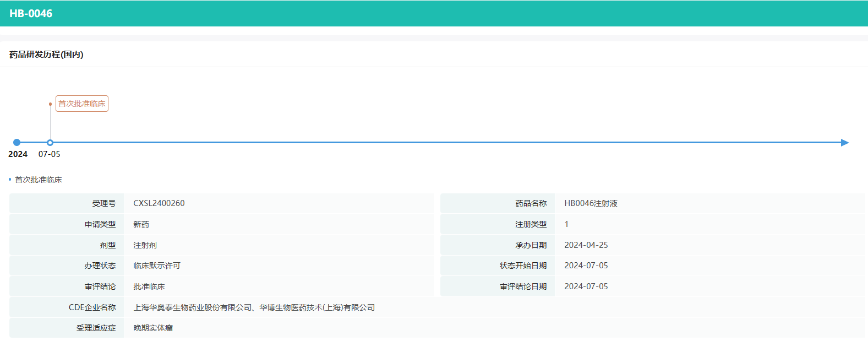The height and width of the screenshot is (341, 868).
Task: Click the 新药 application type value
Action: 141,224
